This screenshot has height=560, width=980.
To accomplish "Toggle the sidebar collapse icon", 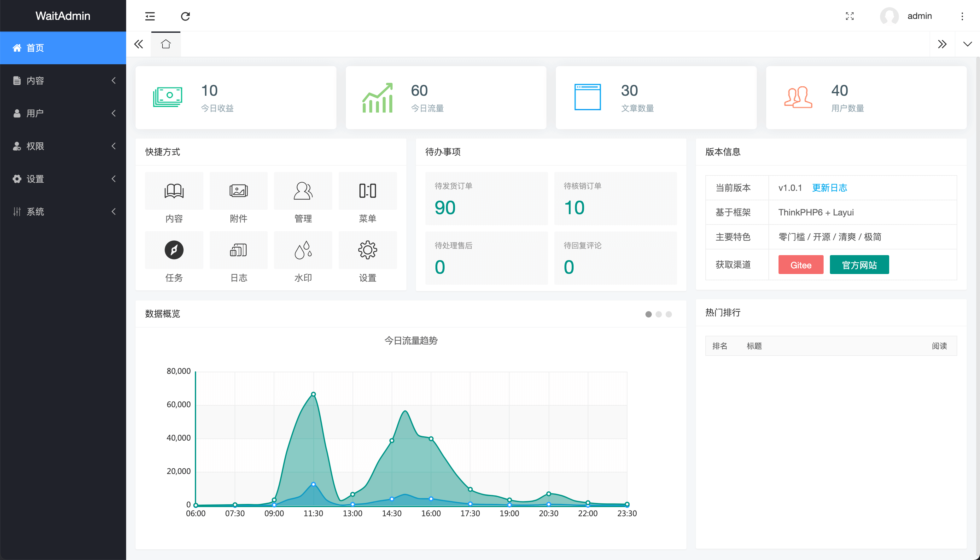I will (x=150, y=16).
